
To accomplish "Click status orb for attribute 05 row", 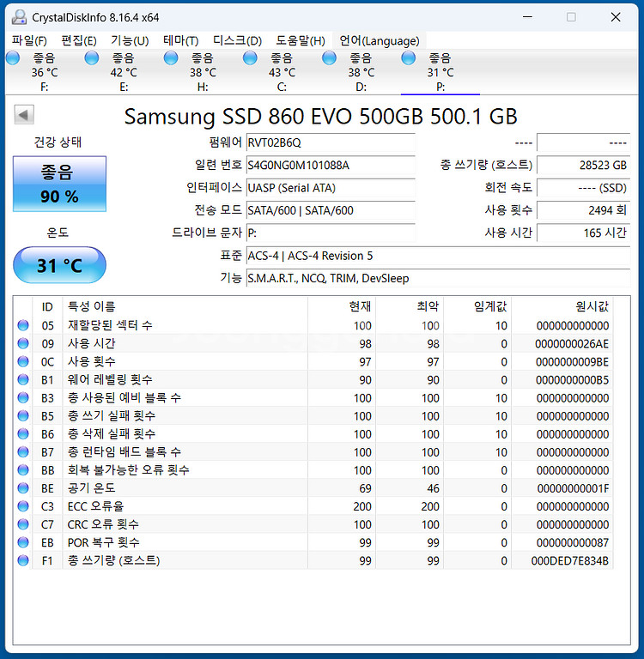I will 23,325.
